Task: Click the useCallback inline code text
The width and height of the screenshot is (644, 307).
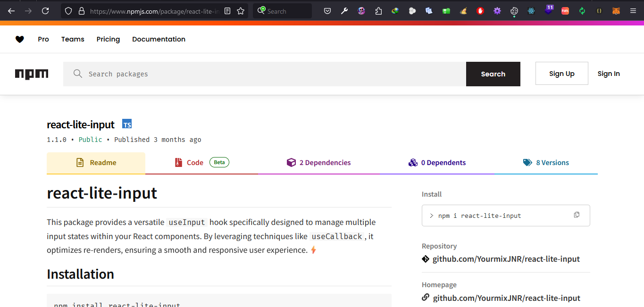Action: pos(337,236)
